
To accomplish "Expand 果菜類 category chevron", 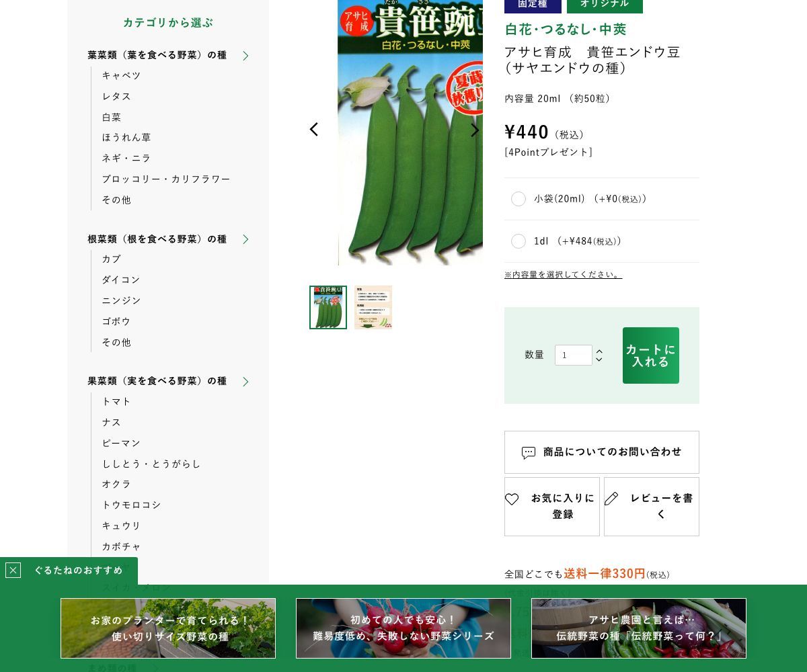I will pyautogui.click(x=245, y=382).
